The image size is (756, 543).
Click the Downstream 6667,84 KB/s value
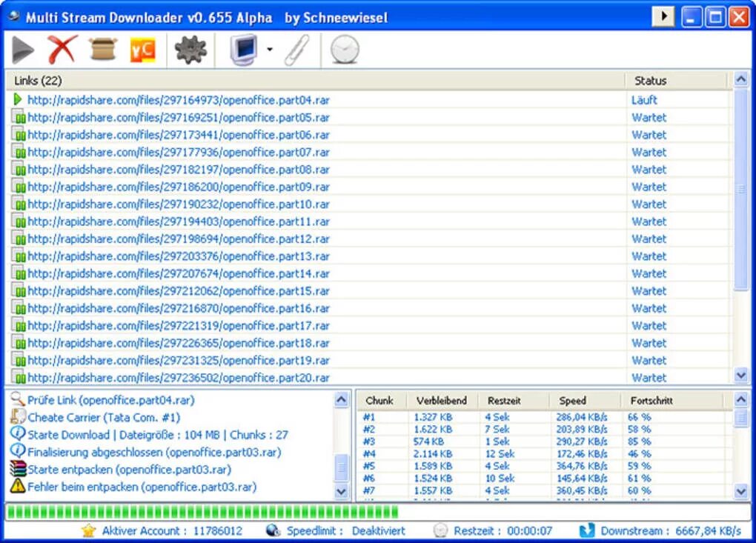click(x=708, y=531)
